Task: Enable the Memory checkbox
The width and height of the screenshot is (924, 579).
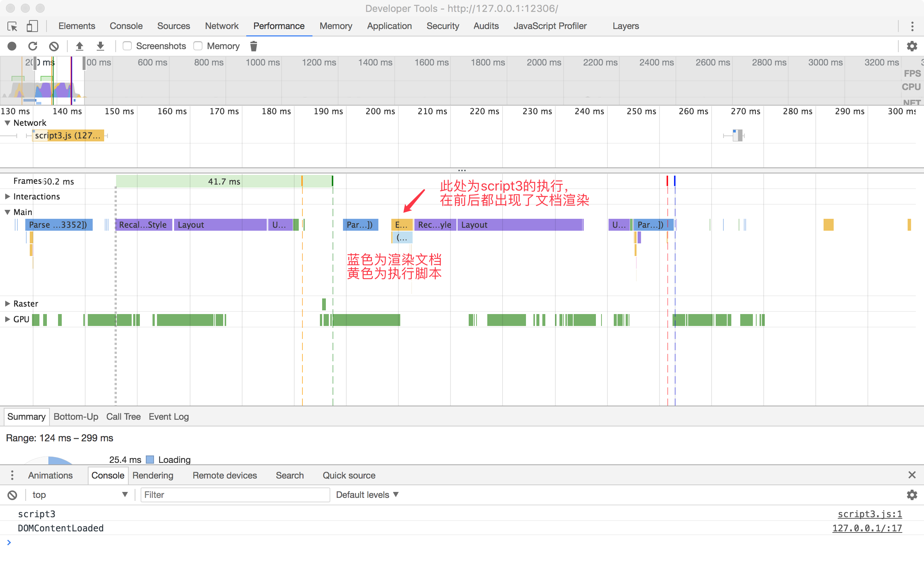Action: (x=198, y=46)
